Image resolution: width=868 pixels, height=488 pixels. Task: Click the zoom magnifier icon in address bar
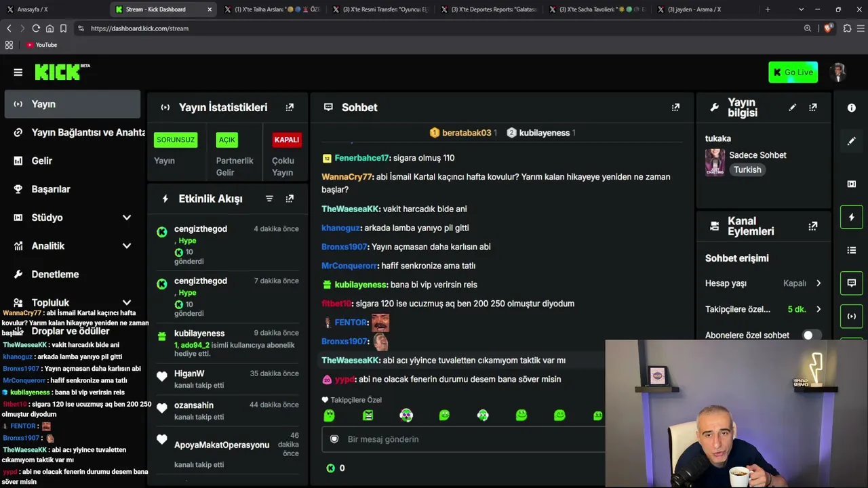808,28
